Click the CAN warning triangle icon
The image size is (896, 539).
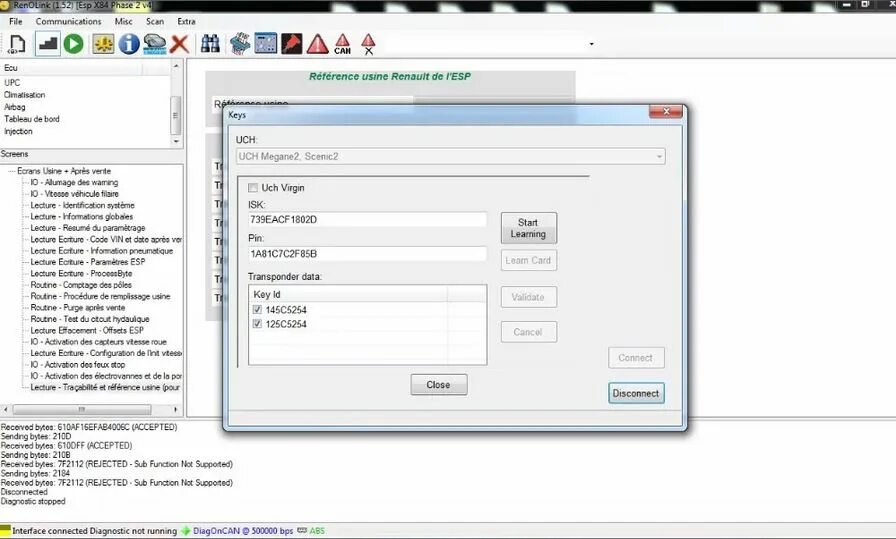click(342, 44)
